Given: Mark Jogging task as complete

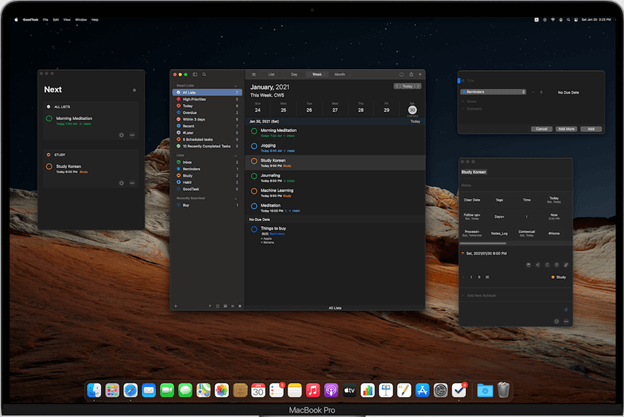Looking at the screenshot, I should pyautogui.click(x=254, y=146).
